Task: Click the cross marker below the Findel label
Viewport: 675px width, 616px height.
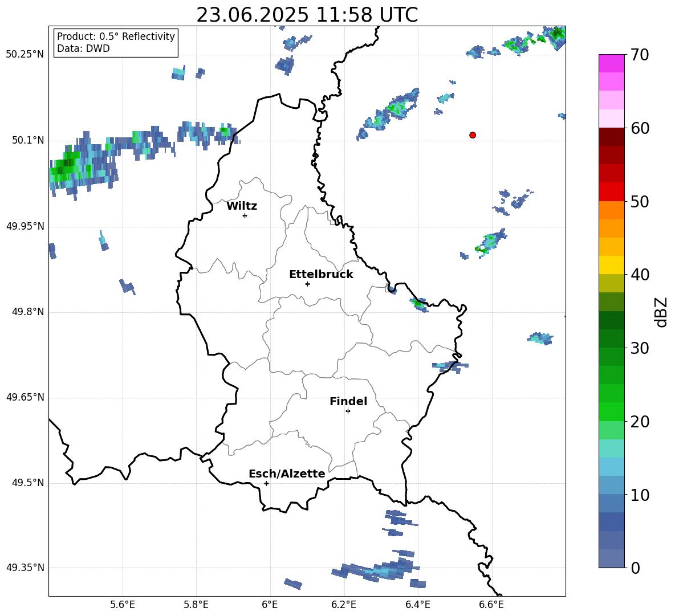Action: pyautogui.click(x=348, y=411)
